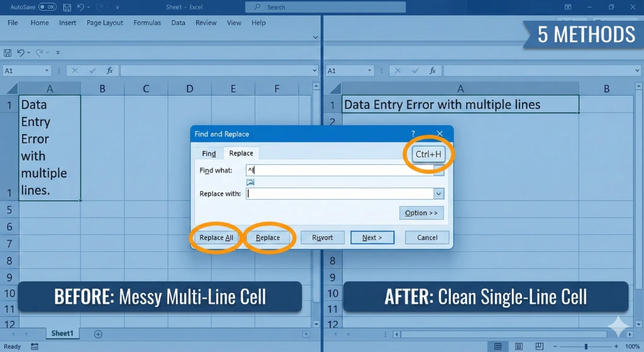Switch to the Home tab

40,23
